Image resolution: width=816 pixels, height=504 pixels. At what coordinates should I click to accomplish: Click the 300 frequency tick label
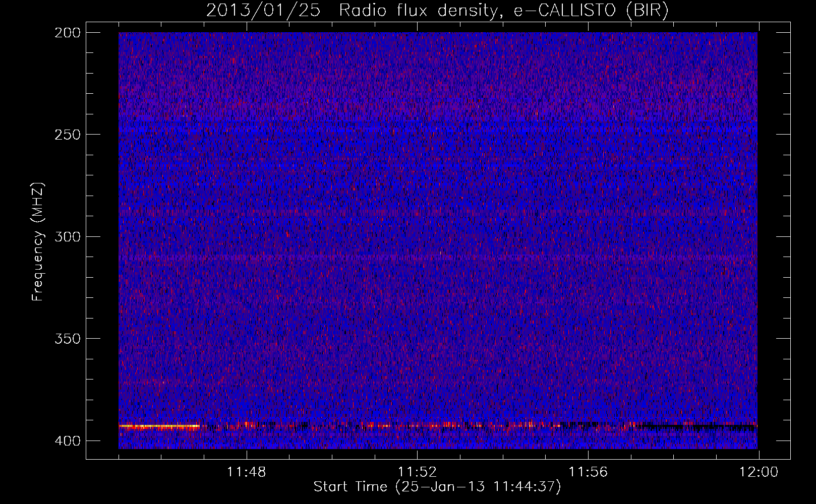[x=67, y=236]
